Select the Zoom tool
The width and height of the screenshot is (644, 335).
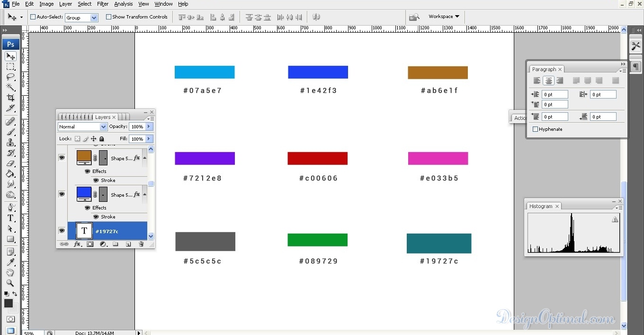coord(10,283)
